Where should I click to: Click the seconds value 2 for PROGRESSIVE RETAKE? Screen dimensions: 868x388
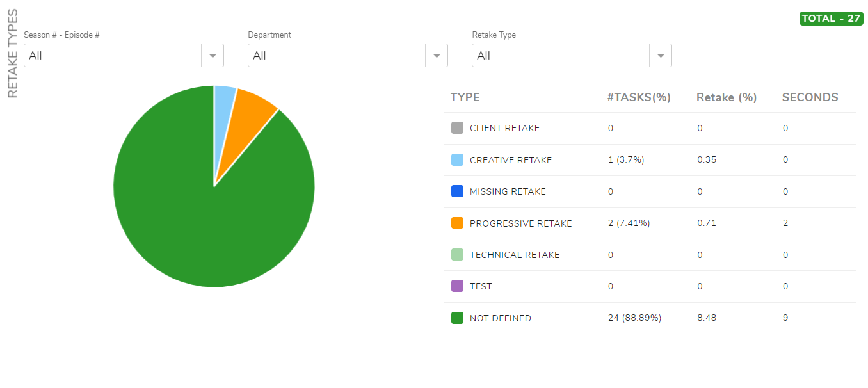785,223
